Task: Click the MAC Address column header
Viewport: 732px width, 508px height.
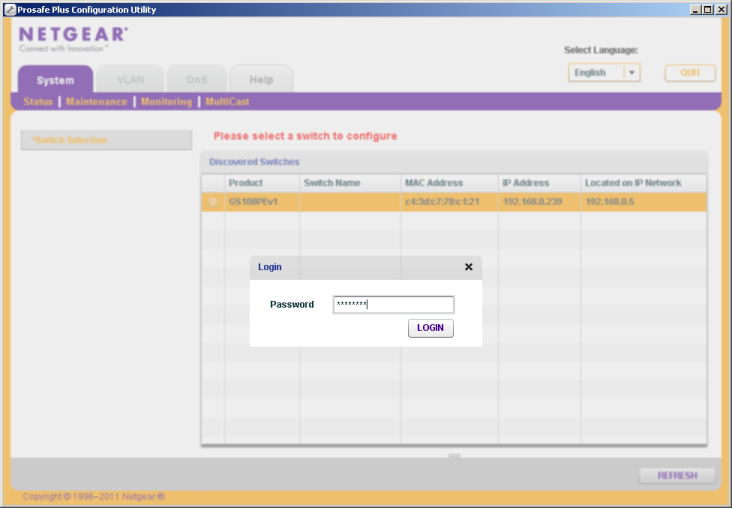Action: [x=450, y=183]
